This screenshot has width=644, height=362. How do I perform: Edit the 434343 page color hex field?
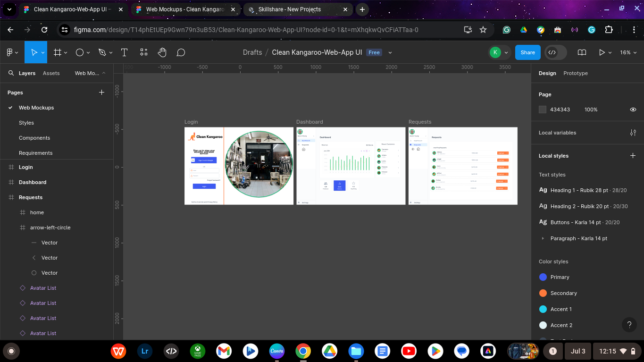point(560,109)
